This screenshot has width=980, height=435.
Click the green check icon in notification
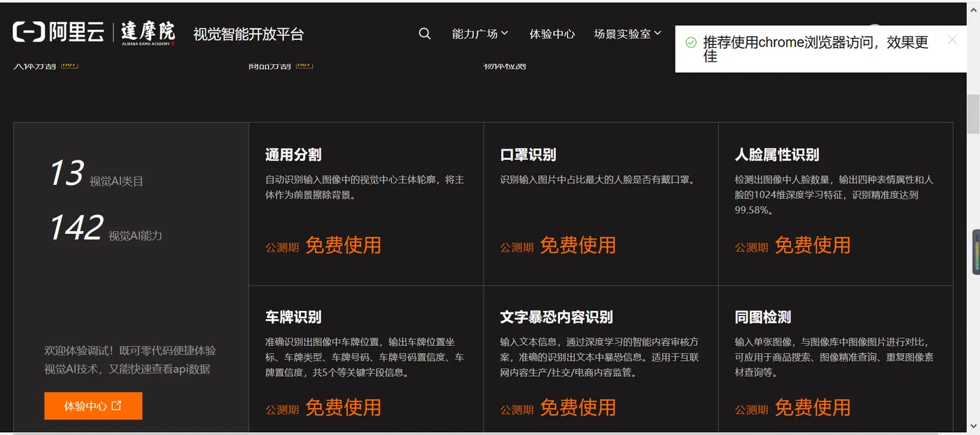pyautogui.click(x=691, y=43)
